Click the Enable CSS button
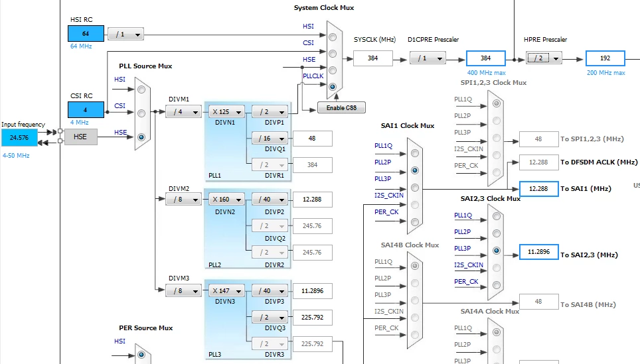640x364 pixels. pyautogui.click(x=341, y=107)
